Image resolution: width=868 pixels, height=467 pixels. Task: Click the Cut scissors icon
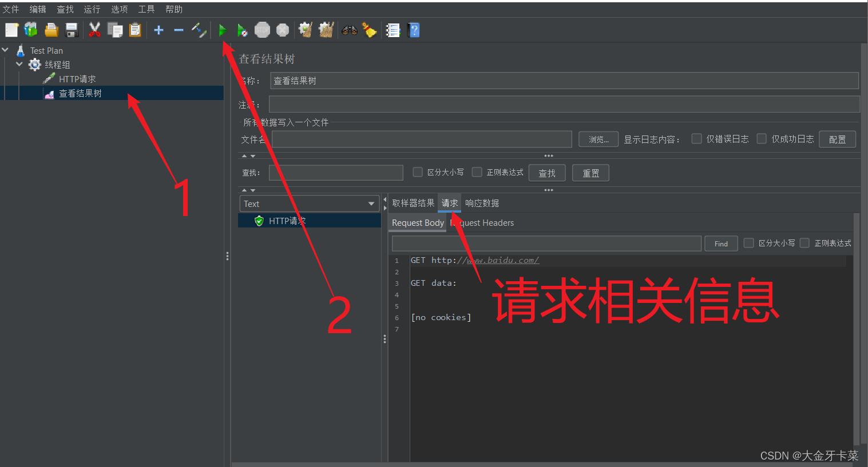(95, 30)
